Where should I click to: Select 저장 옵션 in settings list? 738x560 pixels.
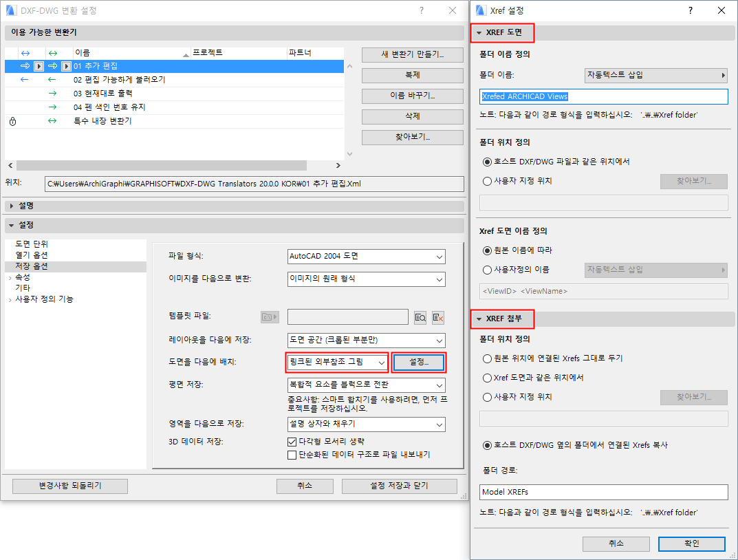tap(32, 266)
